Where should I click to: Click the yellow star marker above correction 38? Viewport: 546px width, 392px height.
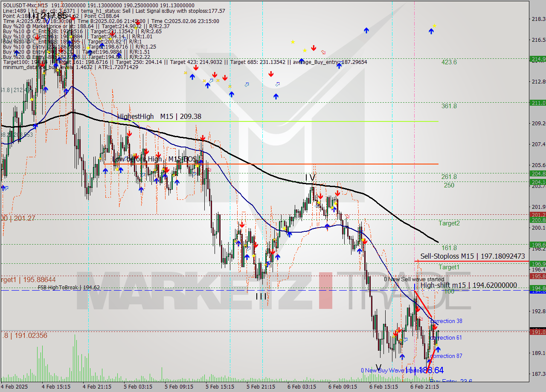tap(397, 331)
